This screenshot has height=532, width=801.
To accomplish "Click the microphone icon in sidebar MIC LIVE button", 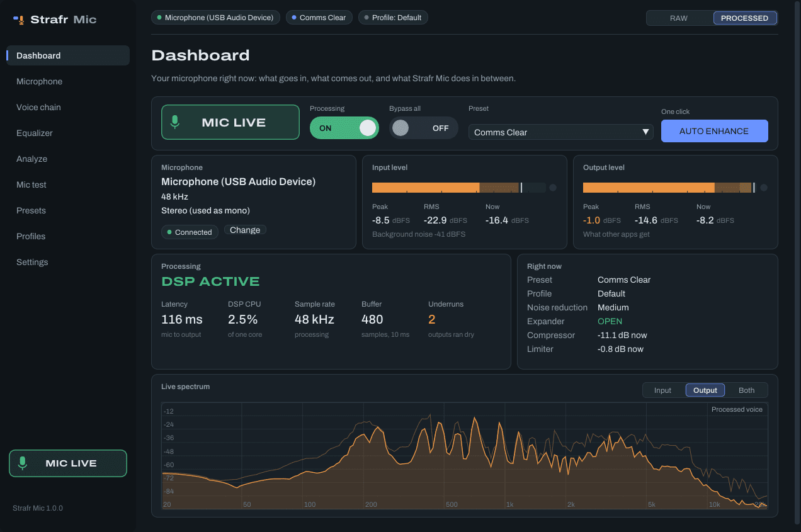I will tap(23, 463).
